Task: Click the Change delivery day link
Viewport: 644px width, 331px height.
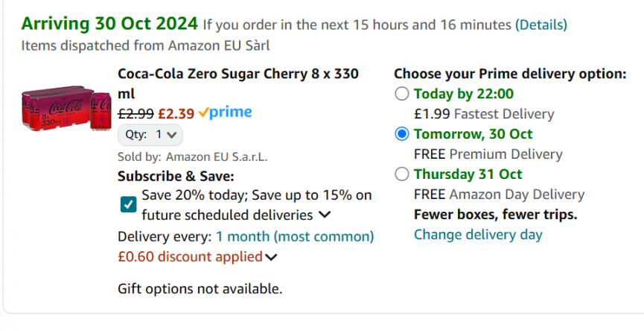Action: [x=478, y=235]
